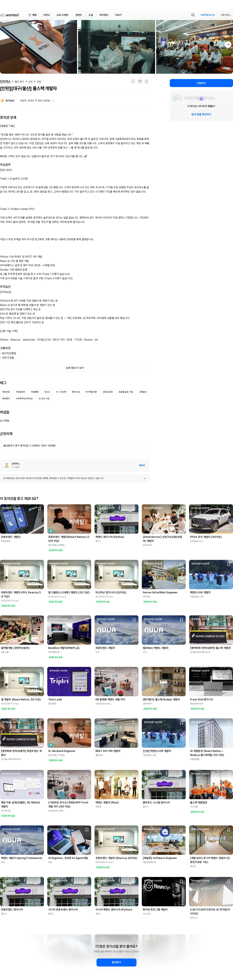233x980 pixels.
Task: Open the search magnifier icon
Action: pos(193,15)
